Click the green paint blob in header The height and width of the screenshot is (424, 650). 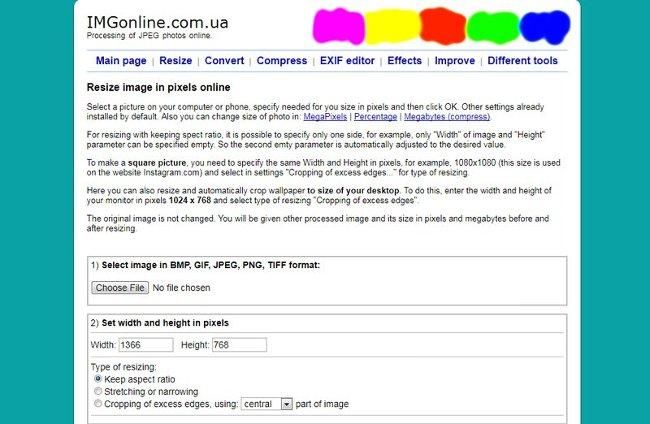tap(493, 27)
